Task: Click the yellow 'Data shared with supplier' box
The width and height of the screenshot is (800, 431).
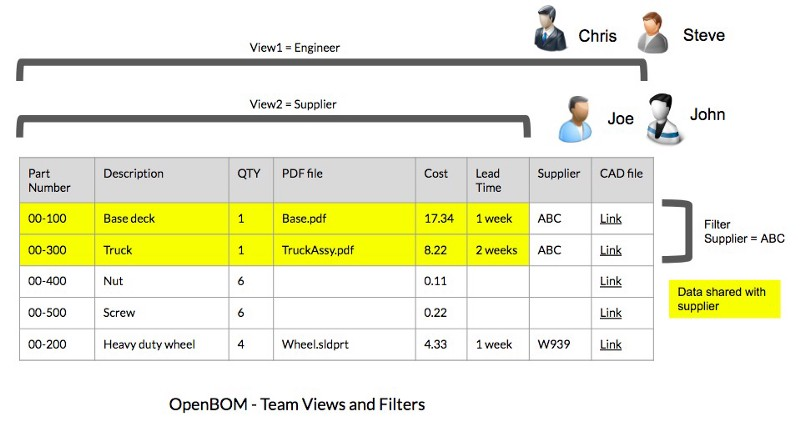Action: click(x=723, y=299)
